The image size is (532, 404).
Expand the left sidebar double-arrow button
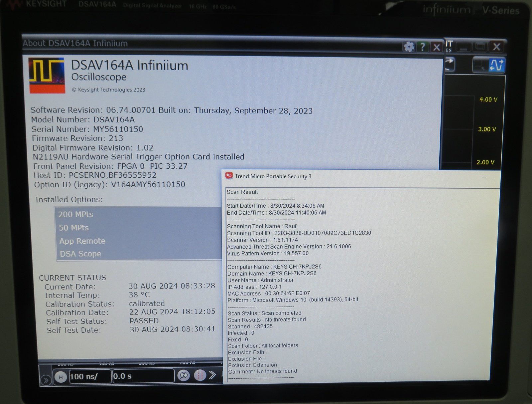(x=46, y=380)
